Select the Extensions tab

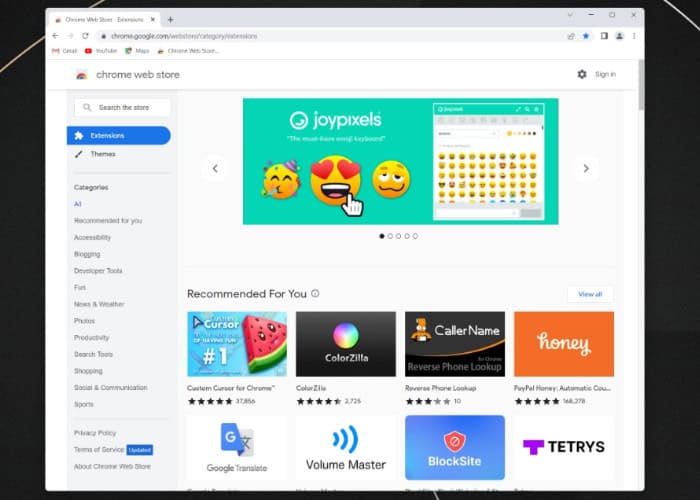(x=119, y=136)
